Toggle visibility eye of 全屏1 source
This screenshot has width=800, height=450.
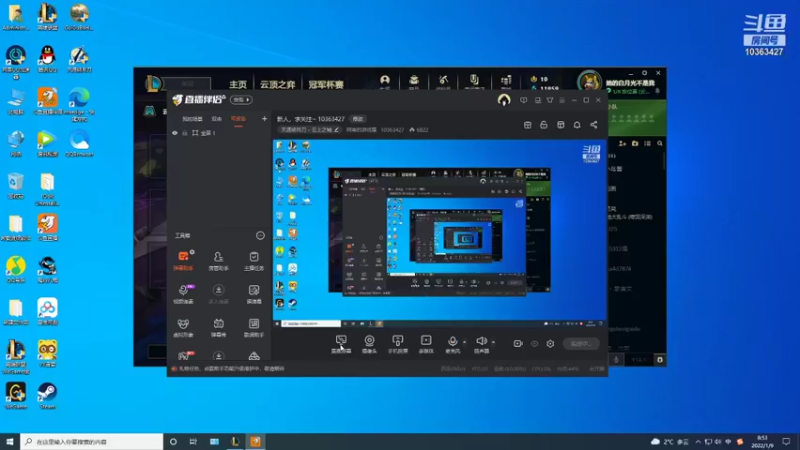click(174, 133)
